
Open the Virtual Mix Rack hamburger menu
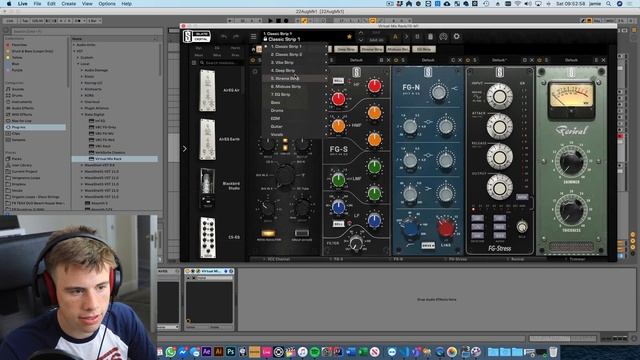pyautogui.click(x=253, y=36)
